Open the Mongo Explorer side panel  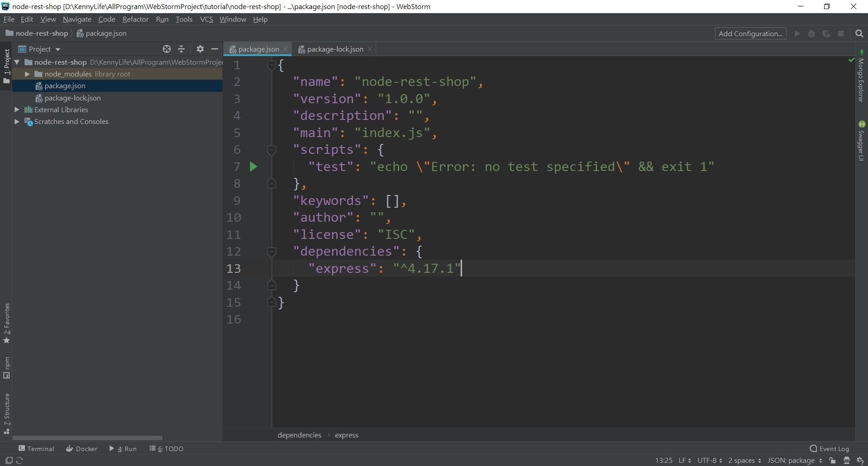[861, 78]
